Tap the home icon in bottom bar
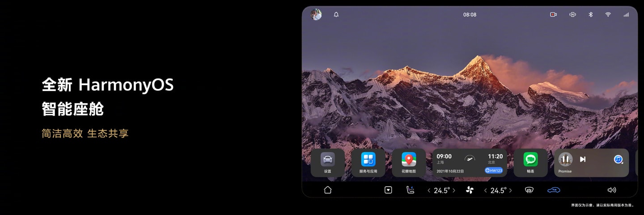The height and width of the screenshot is (215, 644). tap(328, 190)
